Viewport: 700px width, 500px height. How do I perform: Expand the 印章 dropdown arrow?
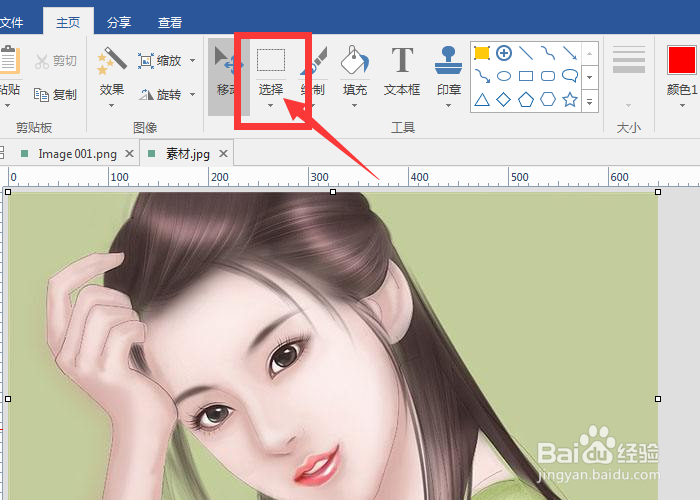pos(448,106)
